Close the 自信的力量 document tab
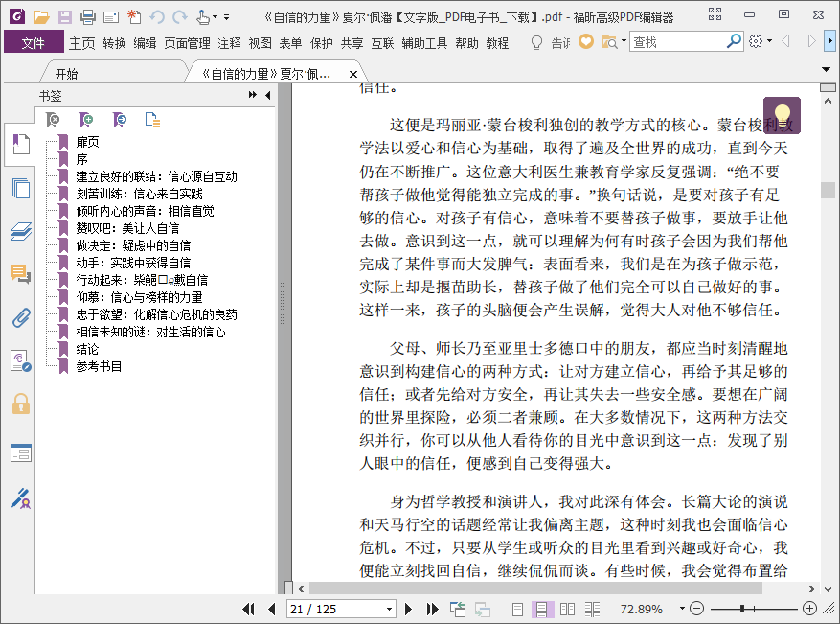The image size is (840, 624). (x=353, y=75)
